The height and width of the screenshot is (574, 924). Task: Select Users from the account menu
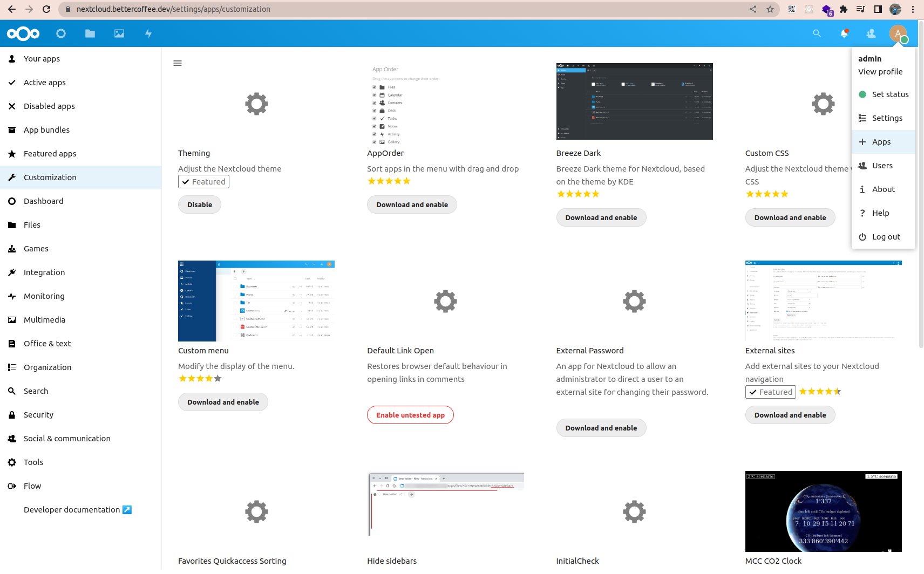click(x=882, y=165)
